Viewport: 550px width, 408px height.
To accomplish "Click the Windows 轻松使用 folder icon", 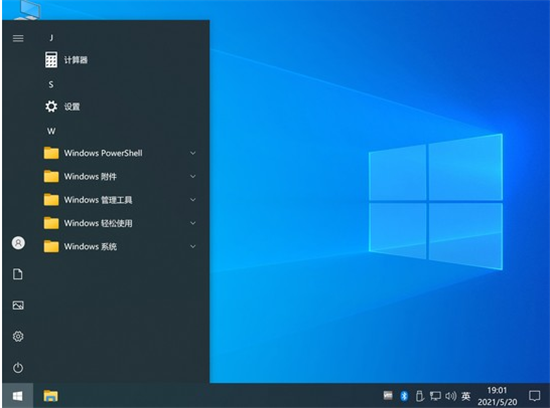I will (51, 223).
